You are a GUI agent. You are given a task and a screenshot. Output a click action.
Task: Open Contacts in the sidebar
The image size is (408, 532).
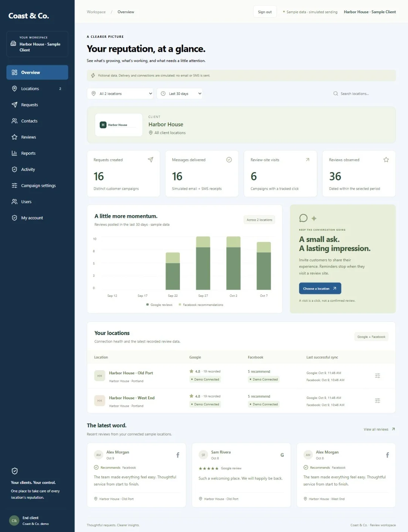coord(37,121)
